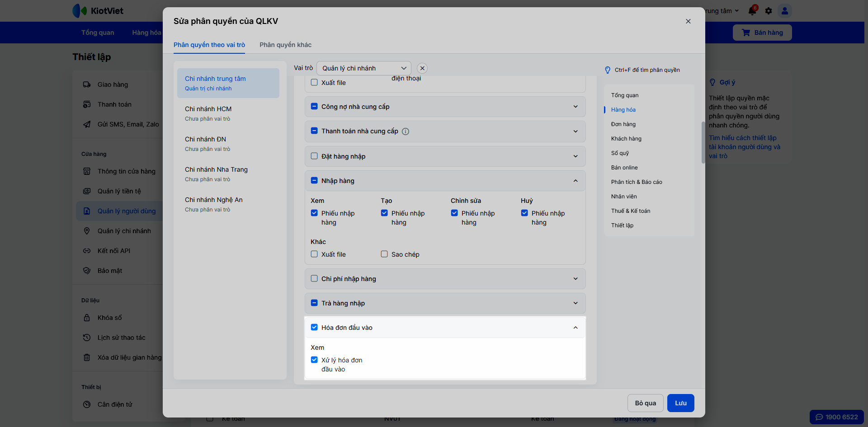Click the Khóa sổ lock icon
The image size is (868, 427).
[87, 318]
